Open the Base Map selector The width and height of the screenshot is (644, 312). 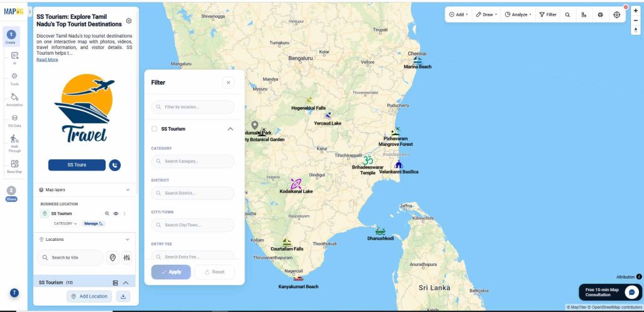[x=14, y=166]
